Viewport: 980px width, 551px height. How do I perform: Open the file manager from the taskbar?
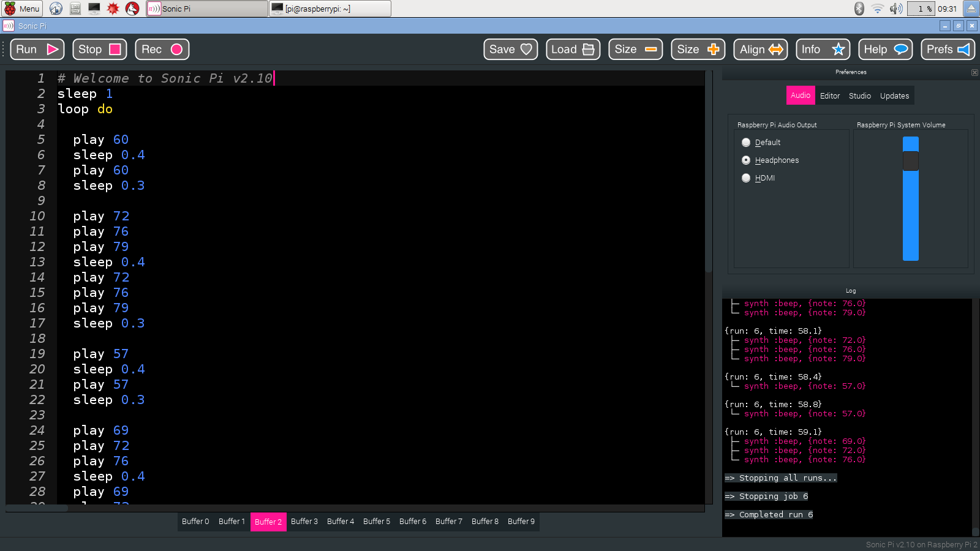tap(75, 9)
